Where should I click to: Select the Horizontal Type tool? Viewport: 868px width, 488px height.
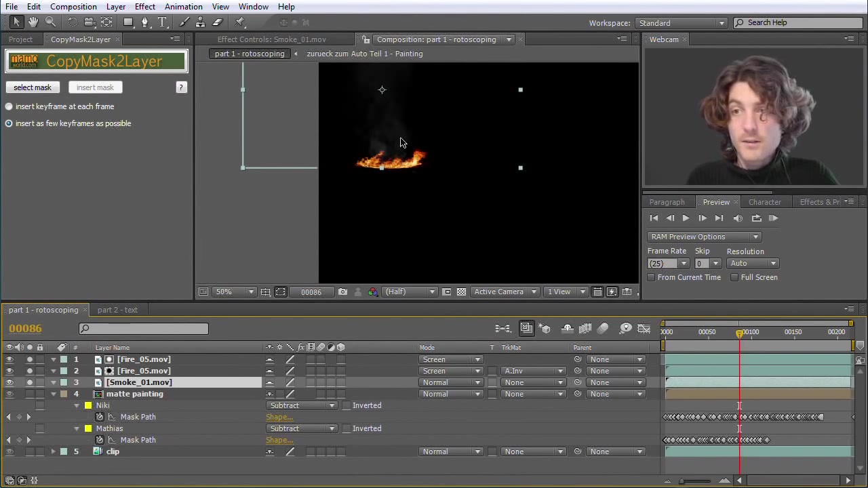pos(162,22)
